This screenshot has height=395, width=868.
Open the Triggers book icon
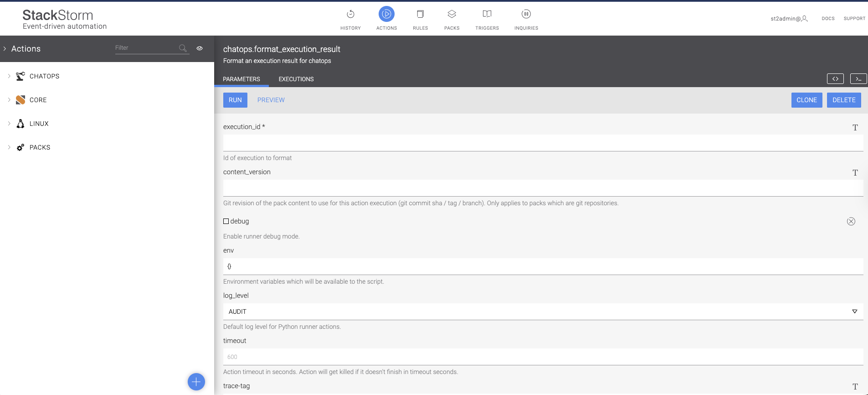click(x=487, y=14)
